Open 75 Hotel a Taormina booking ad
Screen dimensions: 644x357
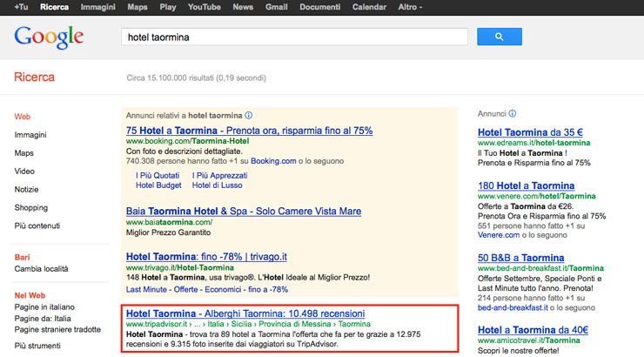click(x=249, y=131)
